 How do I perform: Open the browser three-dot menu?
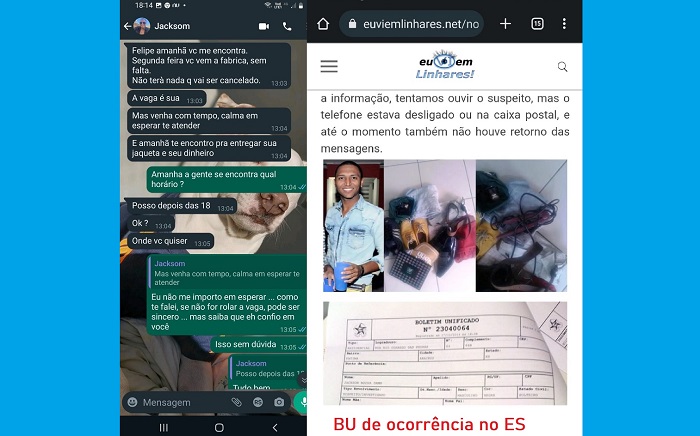[564, 24]
